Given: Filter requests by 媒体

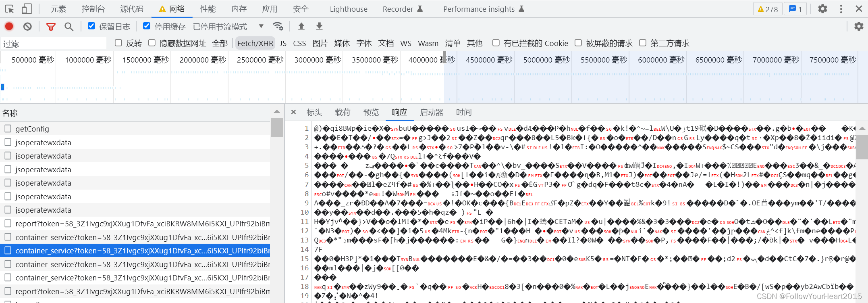Looking at the screenshot, I should pos(342,43).
